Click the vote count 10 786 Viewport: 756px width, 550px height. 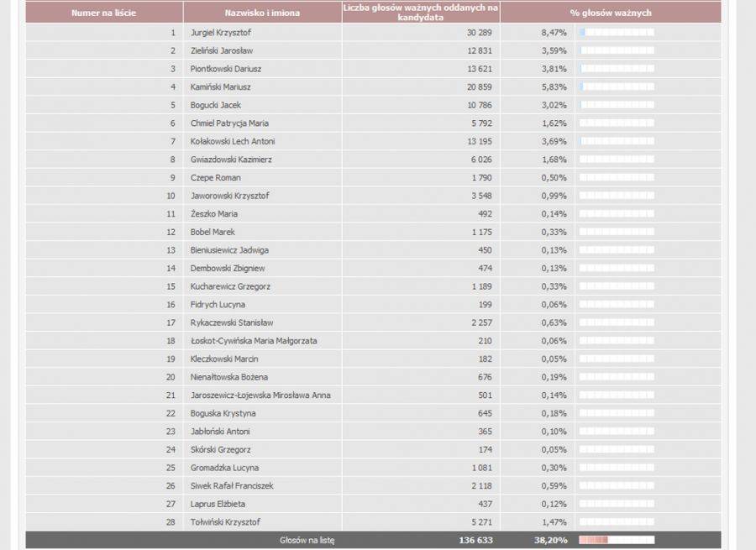(480, 105)
